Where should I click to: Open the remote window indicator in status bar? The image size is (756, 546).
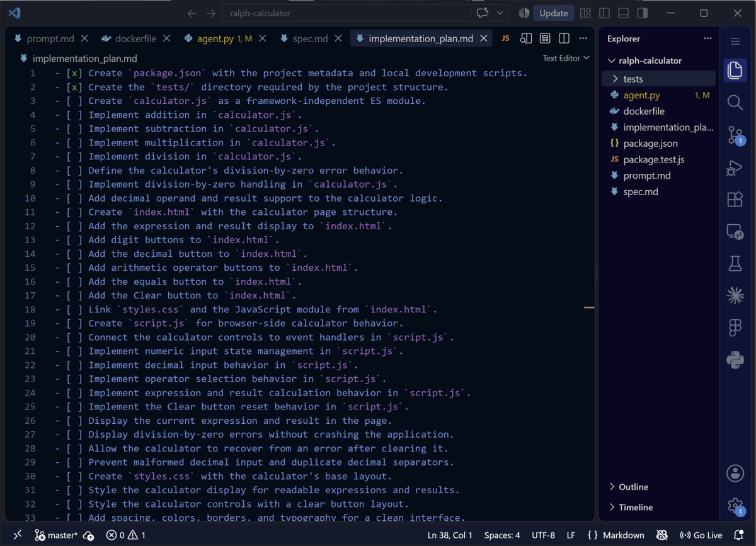tap(17, 535)
